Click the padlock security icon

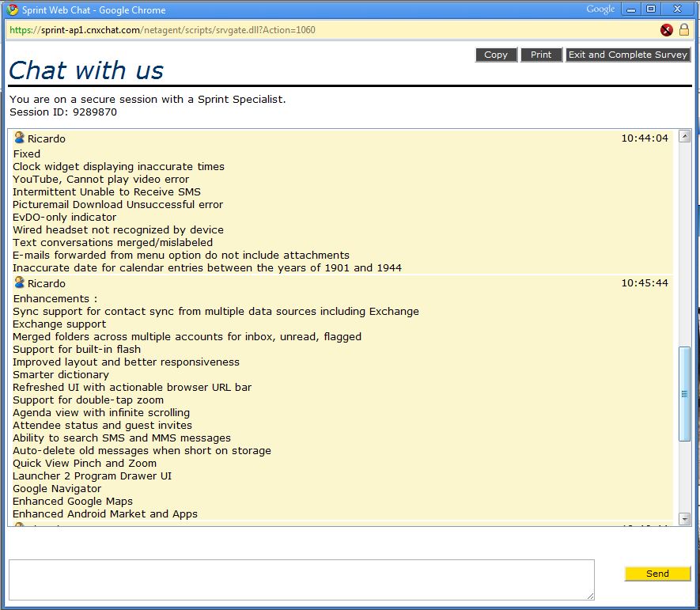[x=684, y=30]
